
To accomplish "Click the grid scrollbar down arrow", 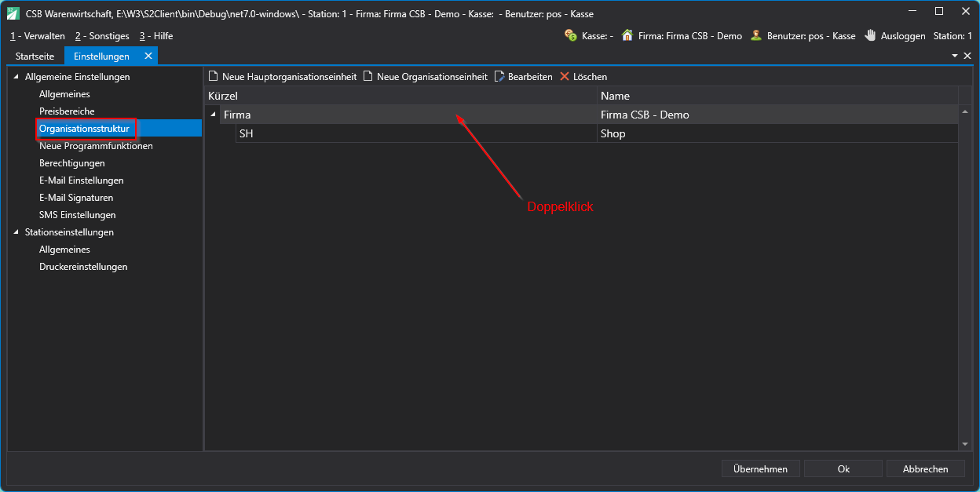I will point(965,444).
